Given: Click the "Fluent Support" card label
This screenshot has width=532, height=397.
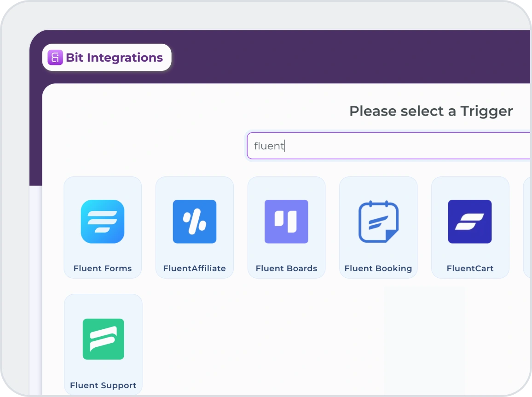Looking at the screenshot, I should coord(103,385).
